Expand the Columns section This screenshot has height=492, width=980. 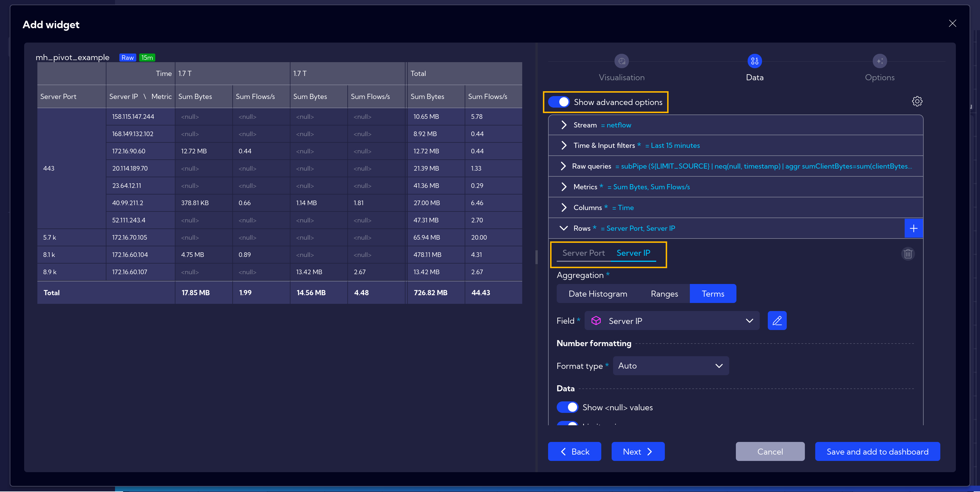point(735,208)
